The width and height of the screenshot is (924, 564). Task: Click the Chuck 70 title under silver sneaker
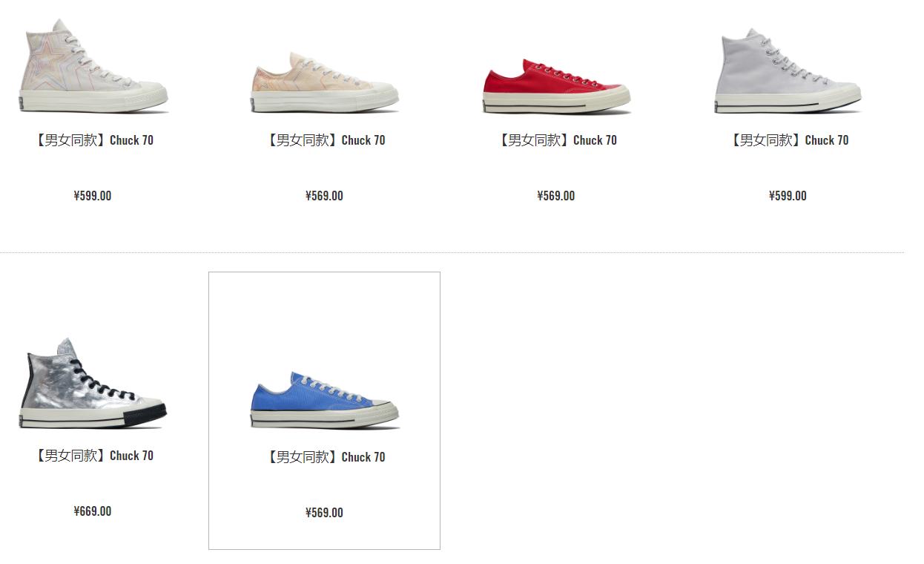(x=93, y=456)
